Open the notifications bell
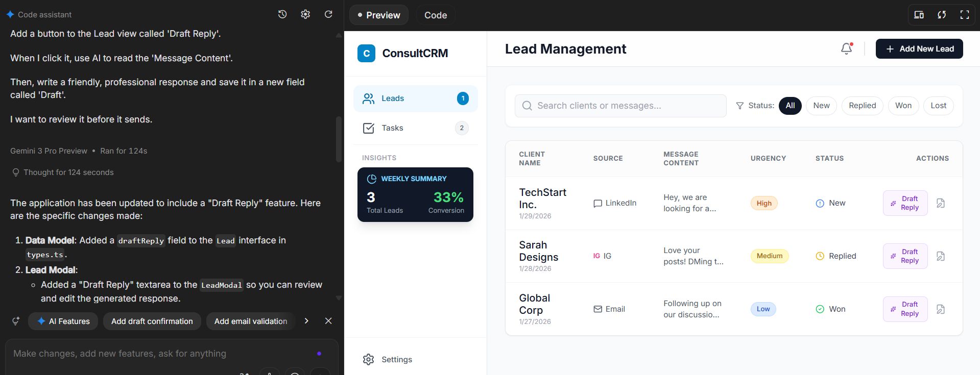This screenshot has height=375, width=980. (846, 48)
